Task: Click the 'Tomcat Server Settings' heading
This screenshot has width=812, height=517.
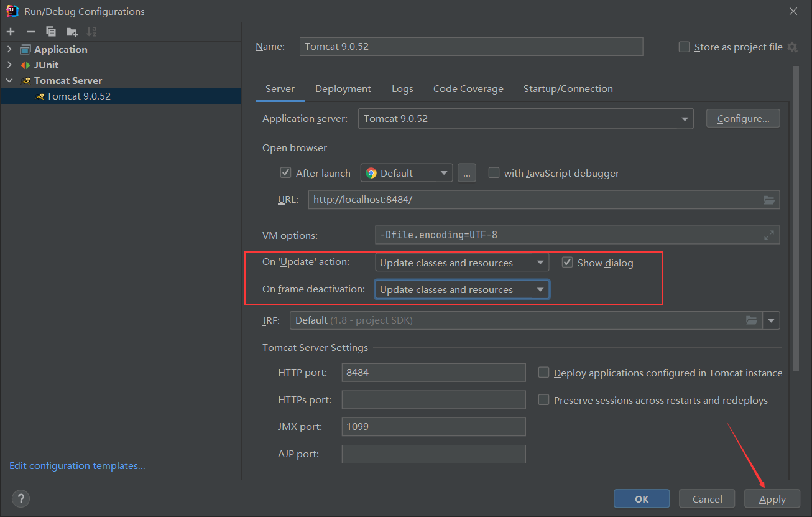Action: pos(315,348)
